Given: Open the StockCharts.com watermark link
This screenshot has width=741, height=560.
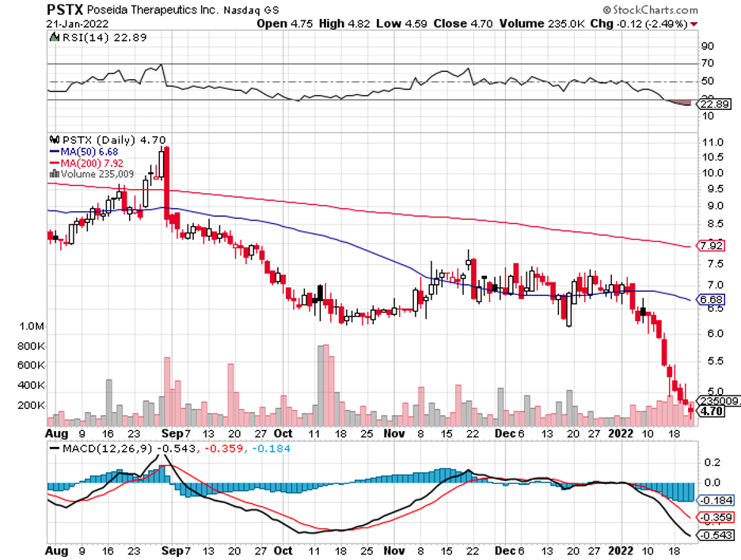Looking at the screenshot, I should click(655, 10).
